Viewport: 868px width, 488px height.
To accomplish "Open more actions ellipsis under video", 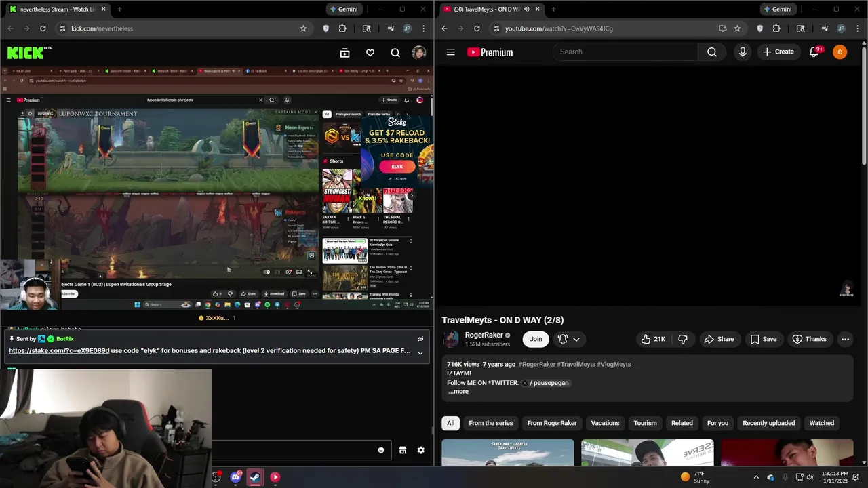I will (x=845, y=339).
